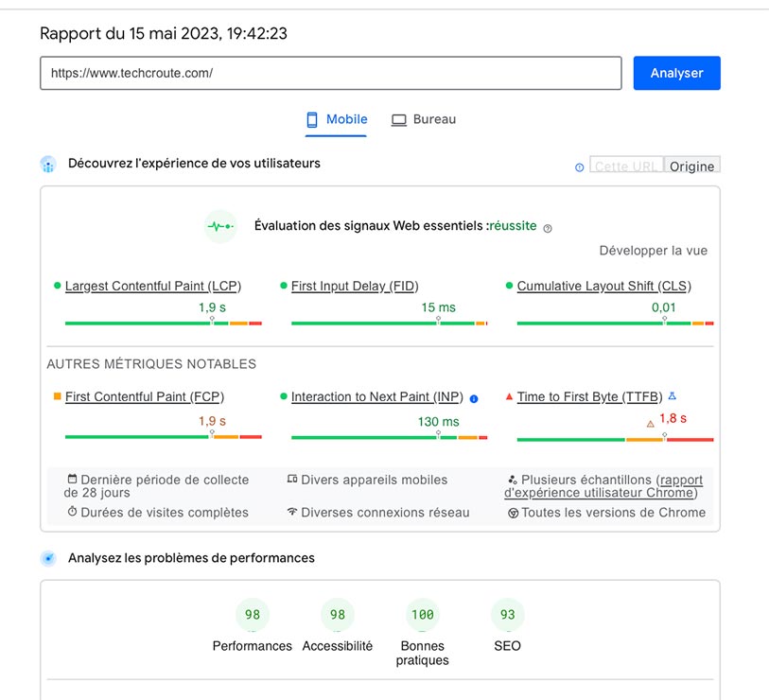The width and height of the screenshot is (769, 700).
Task: Click the Accessibilité label
Action: [338, 646]
